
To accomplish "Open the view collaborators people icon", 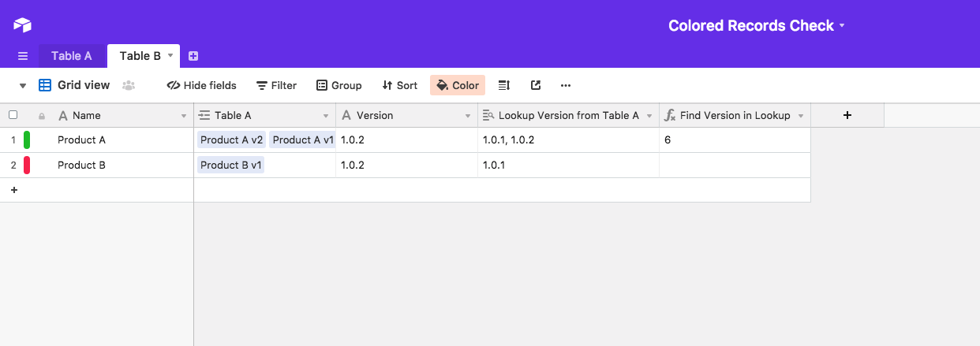I will coord(128,85).
